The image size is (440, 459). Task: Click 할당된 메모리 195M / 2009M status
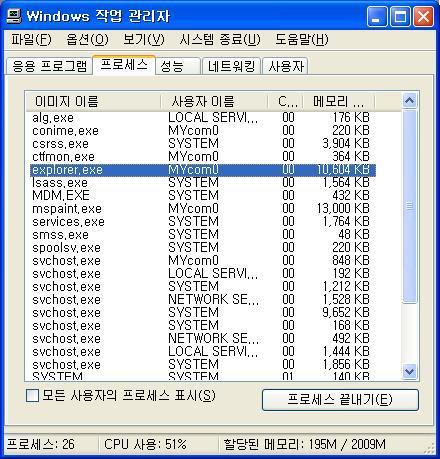[x=305, y=444]
